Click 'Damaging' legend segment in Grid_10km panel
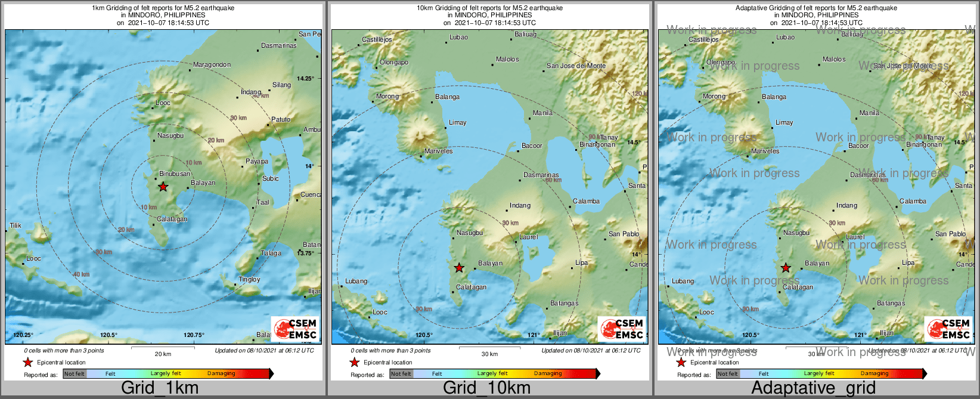The width and height of the screenshot is (980, 399). [548, 373]
